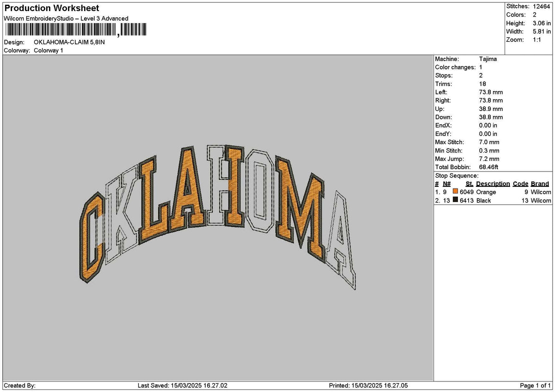Click the EndX value 0.00 in
The width and height of the screenshot is (555, 392).
click(488, 126)
